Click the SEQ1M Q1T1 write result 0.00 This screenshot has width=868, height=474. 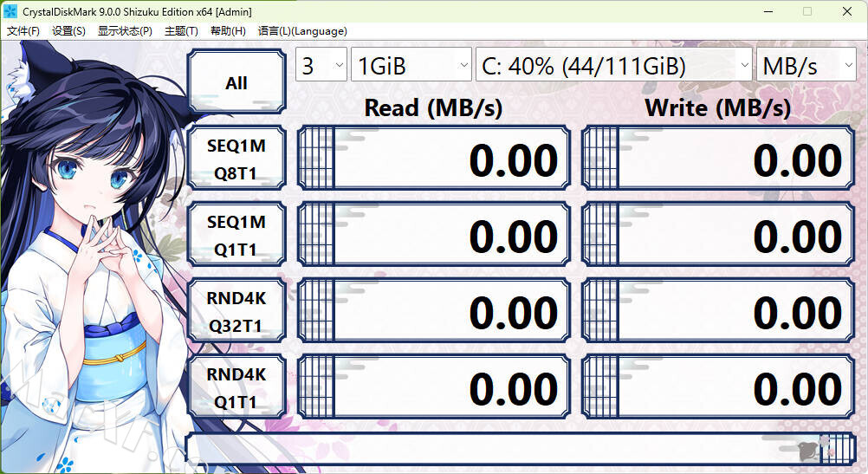[x=718, y=235]
